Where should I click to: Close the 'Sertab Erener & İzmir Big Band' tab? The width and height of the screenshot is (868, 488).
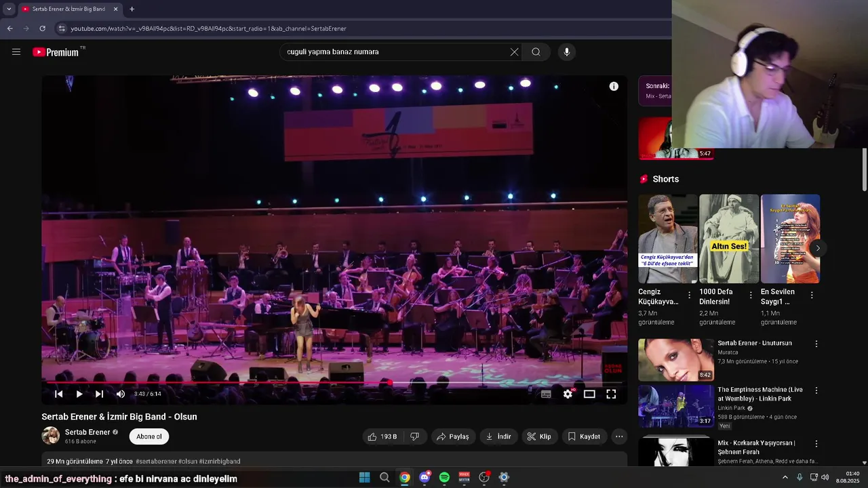pyautogui.click(x=115, y=9)
